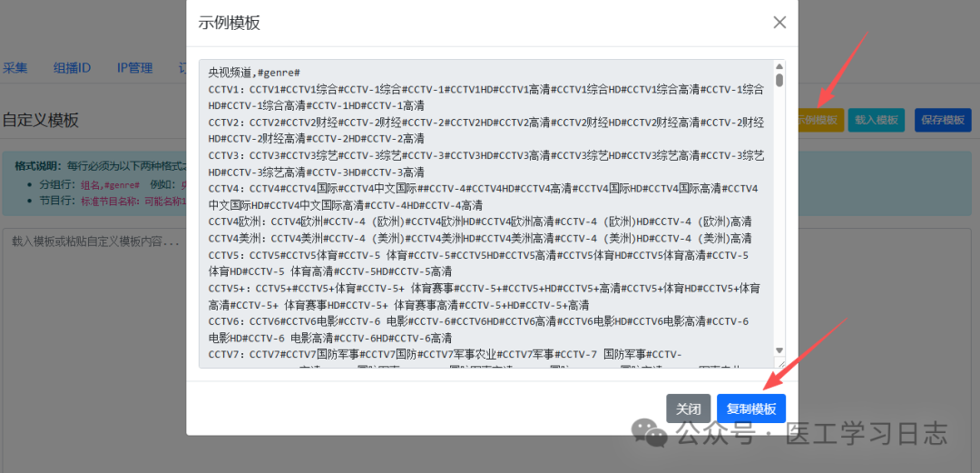Click the CCTV3 综艺 template line

(x=485, y=163)
